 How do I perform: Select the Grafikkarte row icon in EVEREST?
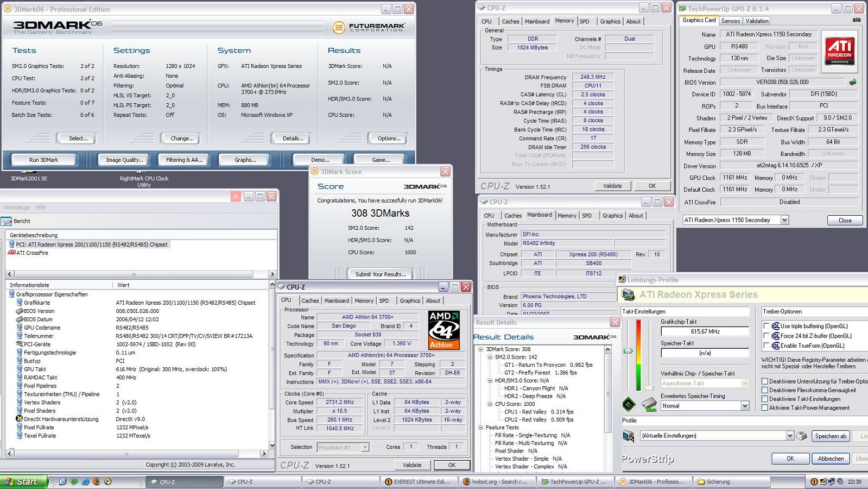pos(20,303)
